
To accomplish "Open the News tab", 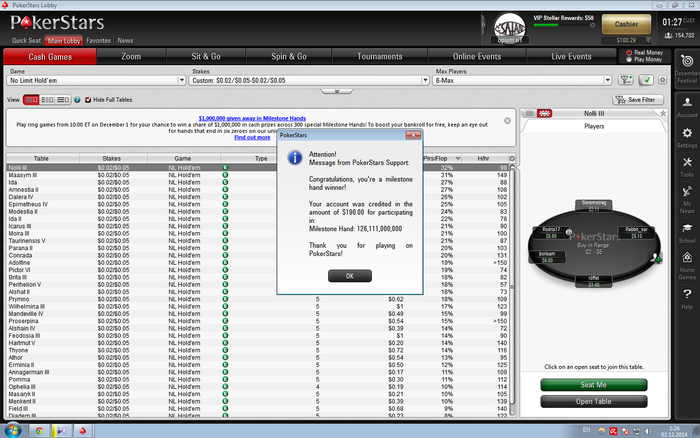I will [125, 41].
